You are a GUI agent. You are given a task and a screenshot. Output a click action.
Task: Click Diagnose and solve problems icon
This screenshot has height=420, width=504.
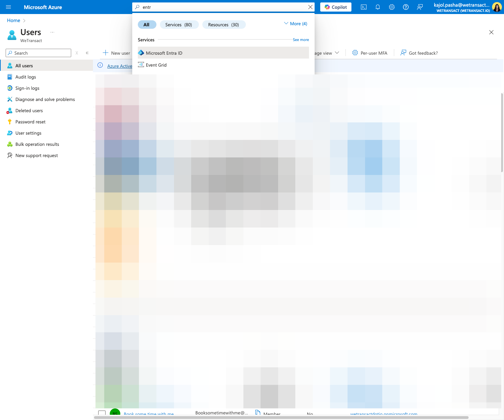click(x=10, y=99)
